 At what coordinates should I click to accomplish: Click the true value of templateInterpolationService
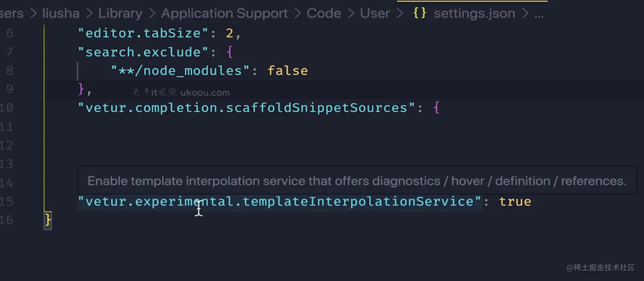coord(515,201)
